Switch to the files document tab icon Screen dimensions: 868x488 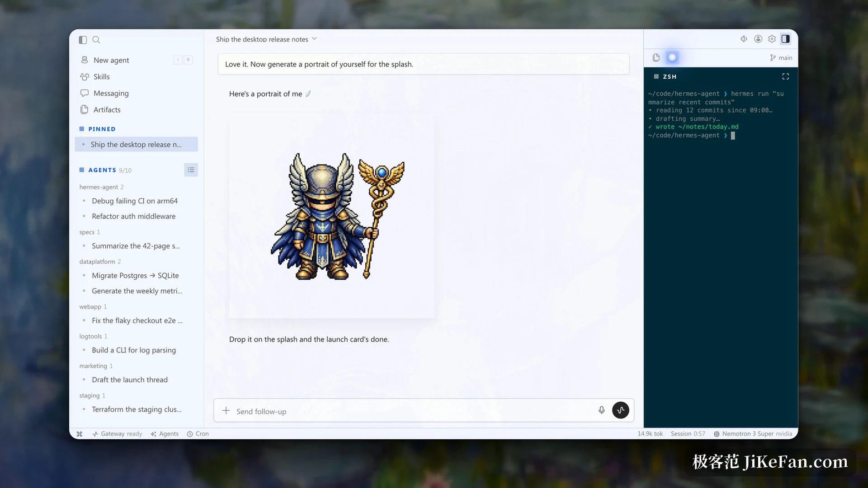[x=656, y=57]
